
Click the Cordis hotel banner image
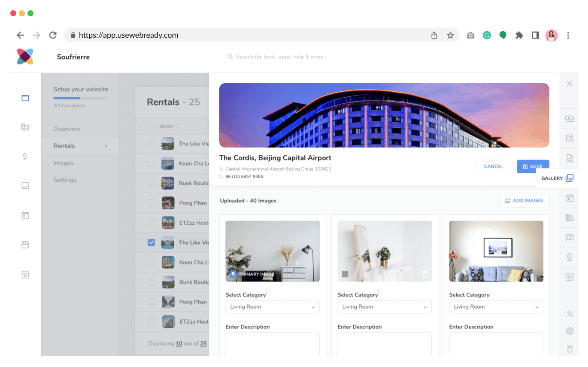(x=384, y=115)
